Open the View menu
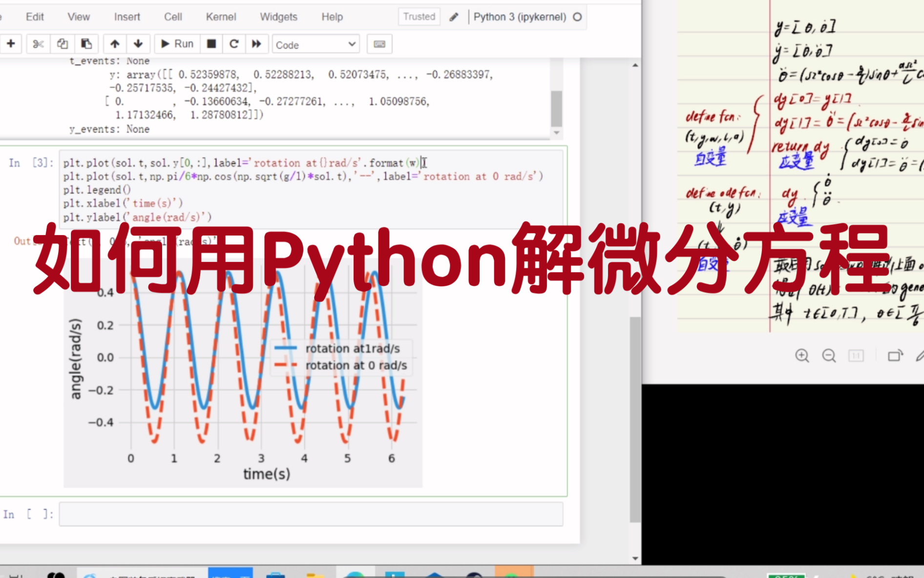 (79, 17)
